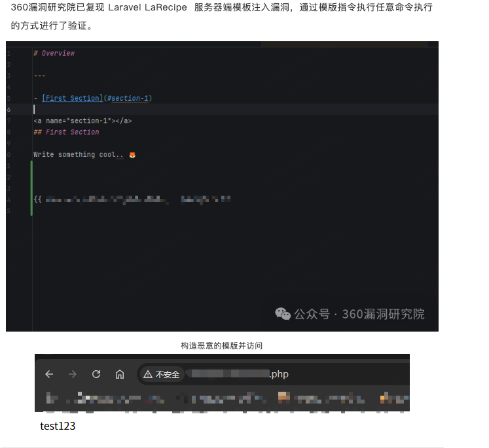Click the code editor screenshot image
The height and width of the screenshot is (448, 489).
pyautogui.click(x=222, y=186)
